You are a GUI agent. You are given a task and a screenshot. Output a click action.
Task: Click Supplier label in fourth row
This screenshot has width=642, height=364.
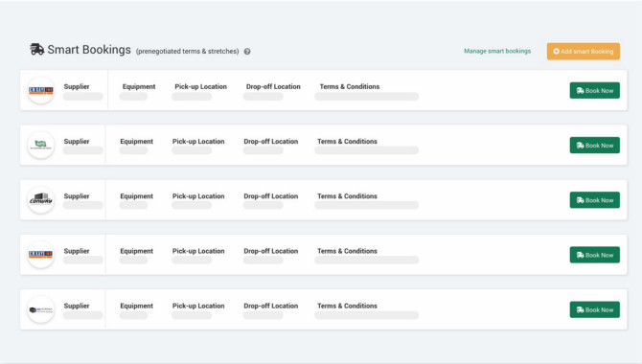(76, 251)
